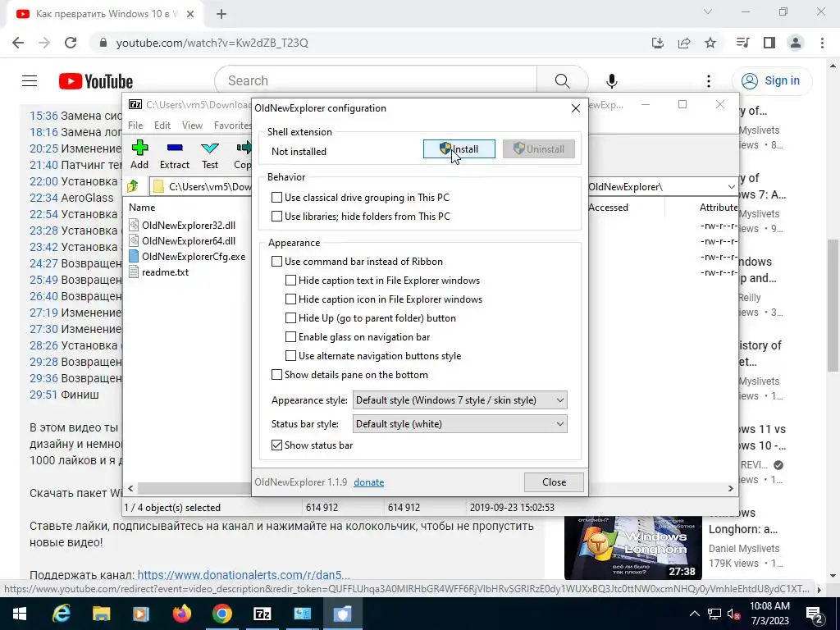Jump to 29:51 Финиш timestamp
The image size is (840, 630).
[x=43, y=395]
